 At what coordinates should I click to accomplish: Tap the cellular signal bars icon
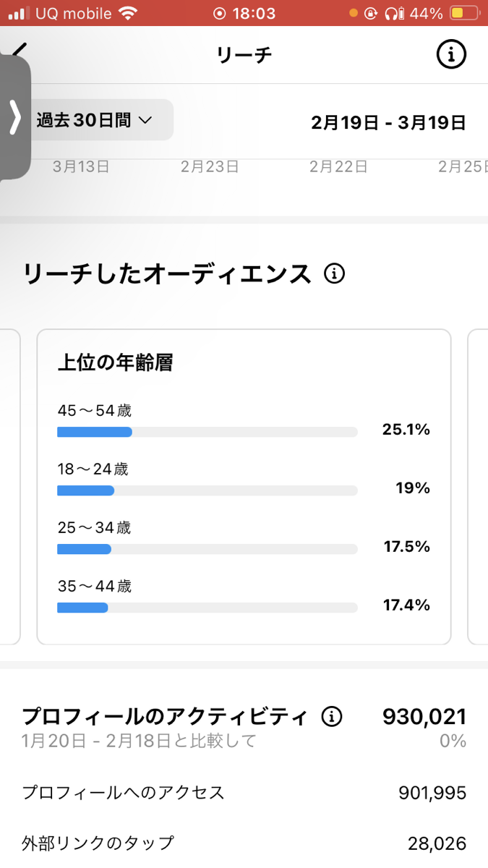[x=19, y=14]
